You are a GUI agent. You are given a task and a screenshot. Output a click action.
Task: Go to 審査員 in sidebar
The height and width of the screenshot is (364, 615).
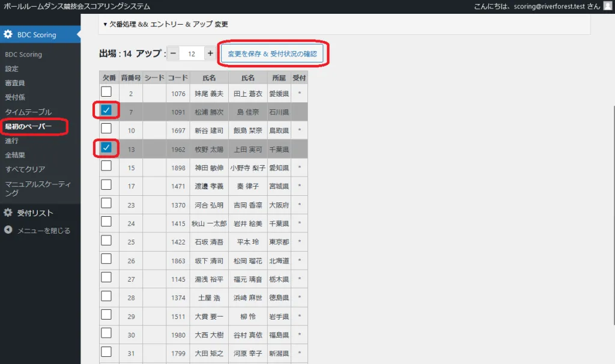coord(15,83)
